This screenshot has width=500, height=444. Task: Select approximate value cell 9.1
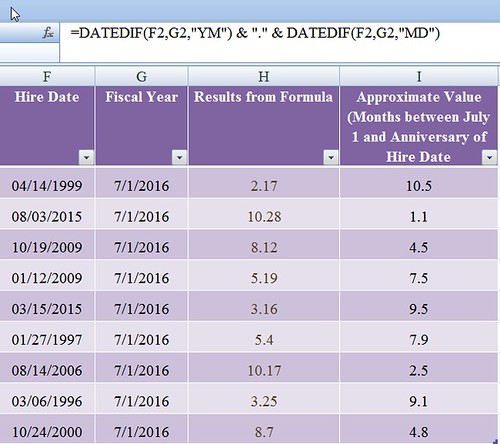[419, 398]
